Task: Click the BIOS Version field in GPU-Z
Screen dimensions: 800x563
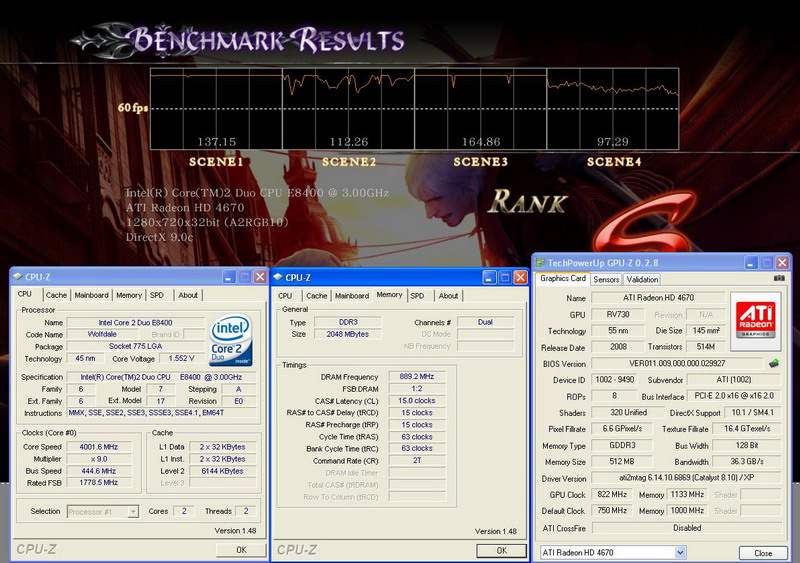Action: point(677,363)
